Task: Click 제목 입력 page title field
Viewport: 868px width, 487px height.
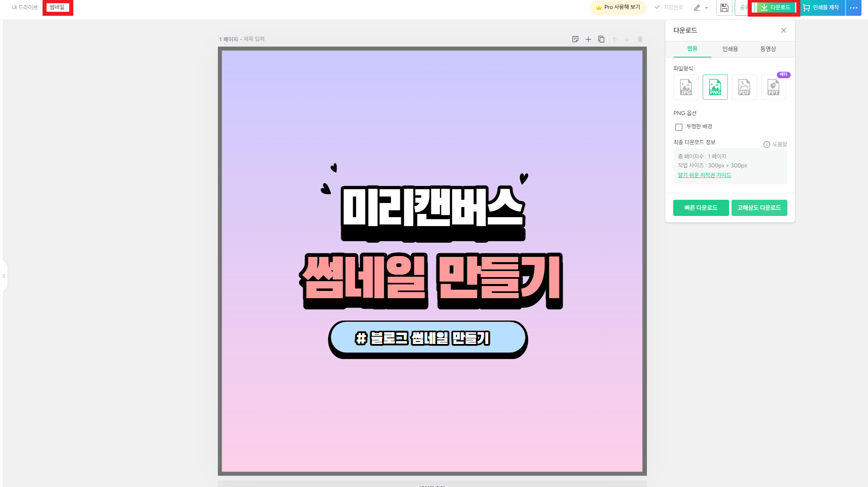Action: click(x=254, y=39)
